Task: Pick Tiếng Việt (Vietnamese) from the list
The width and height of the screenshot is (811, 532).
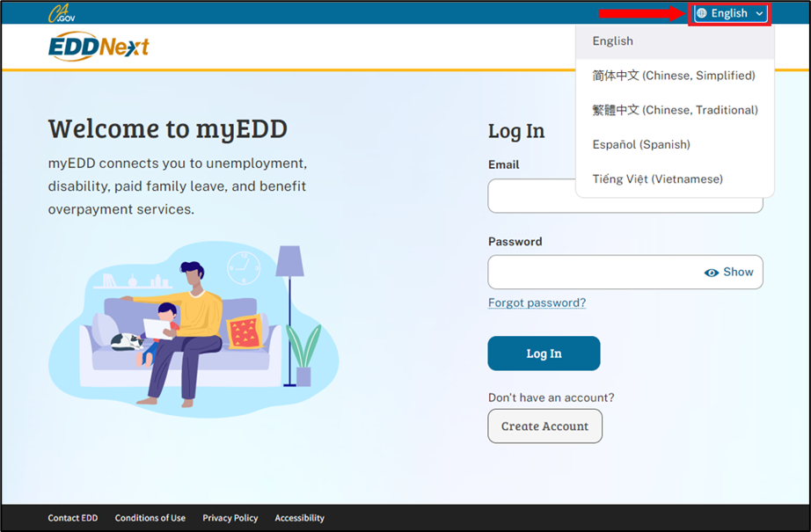Action: (x=657, y=179)
